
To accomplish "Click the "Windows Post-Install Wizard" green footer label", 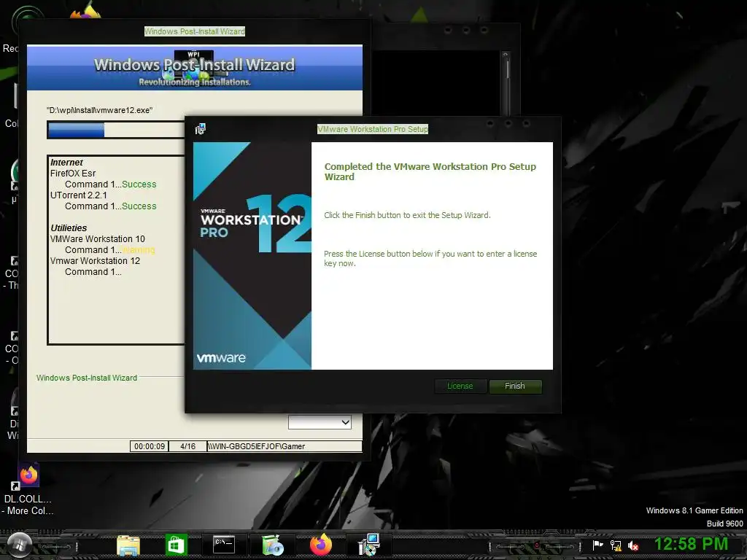I will (x=87, y=378).
